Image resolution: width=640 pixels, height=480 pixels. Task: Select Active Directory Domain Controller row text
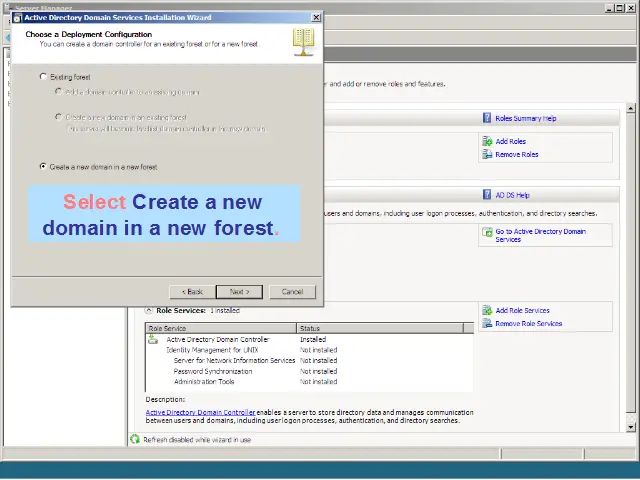pyautogui.click(x=218, y=340)
